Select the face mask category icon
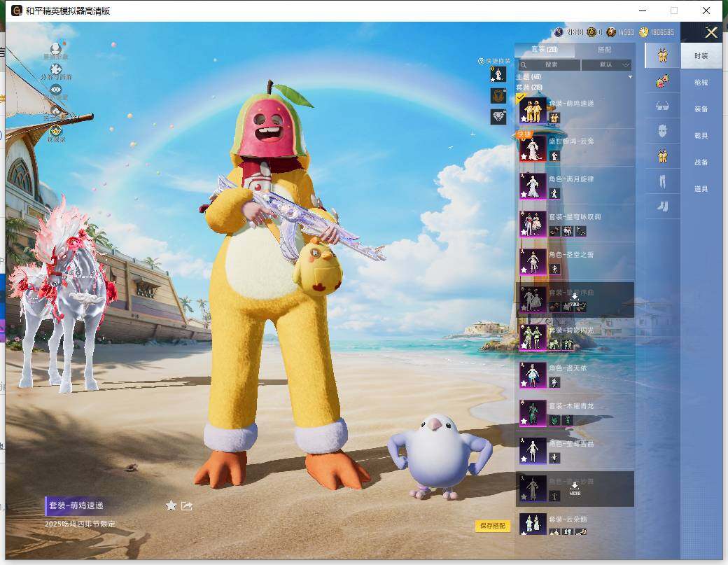Screen dimensions: 728x565 (662, 131)
